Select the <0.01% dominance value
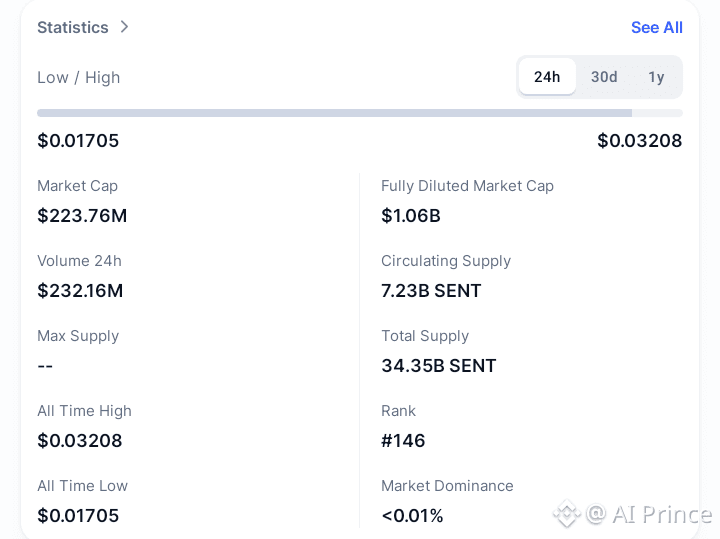This screenshot has height=539, width=720. 412,516
